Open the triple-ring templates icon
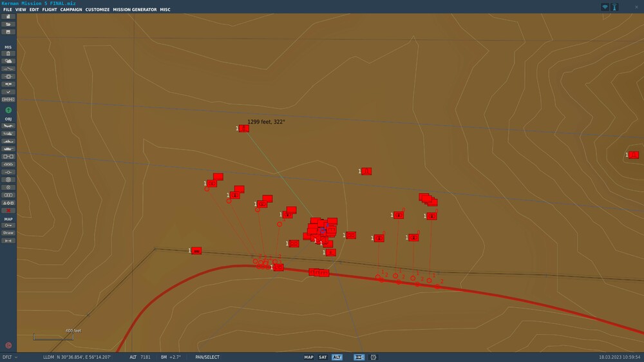The image size is (644, 362). (8, 195)
